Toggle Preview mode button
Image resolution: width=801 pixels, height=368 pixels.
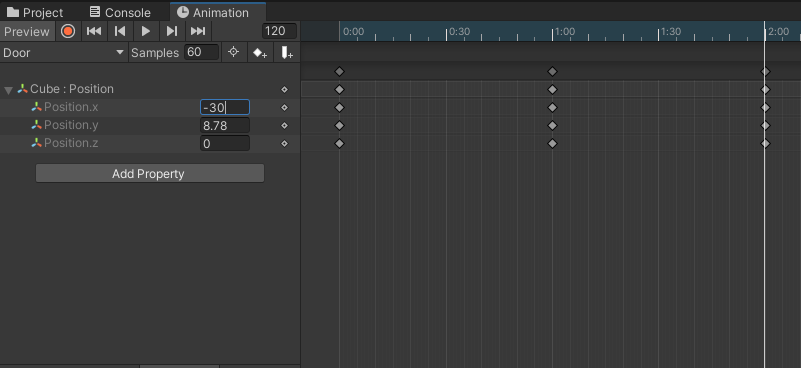(x=27, y=32)
